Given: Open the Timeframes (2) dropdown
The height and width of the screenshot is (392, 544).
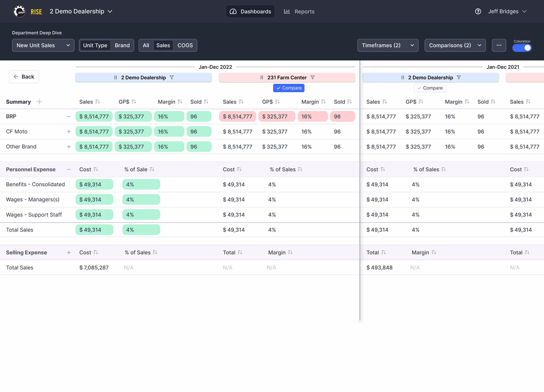Looking at the screenshot, I should (x=388, y=45).
